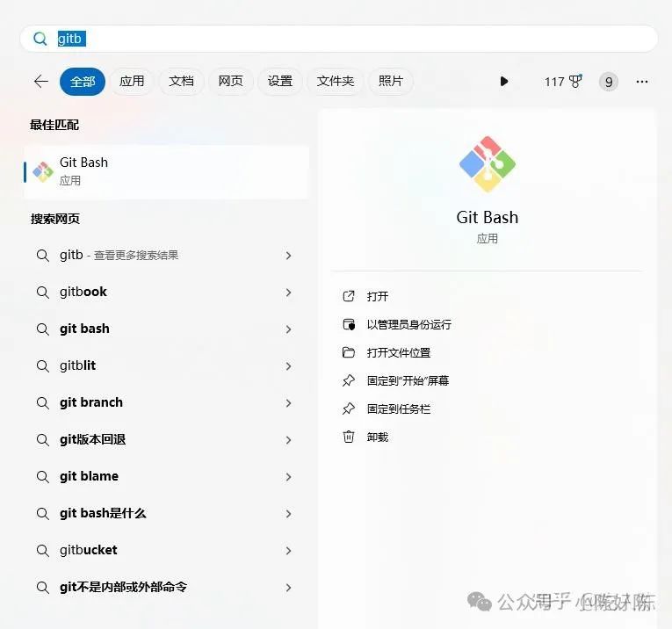672x629 pixels.
Task: Choose 固定到任务栏 action
Action: tap(399, 409)
